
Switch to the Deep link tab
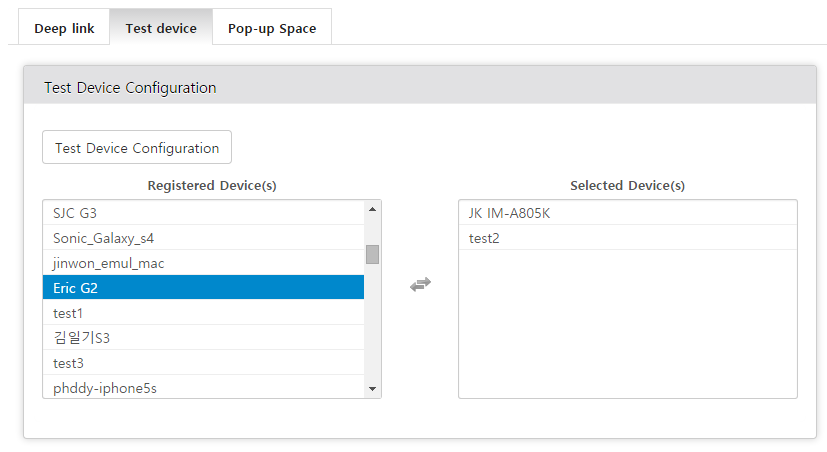64,28
